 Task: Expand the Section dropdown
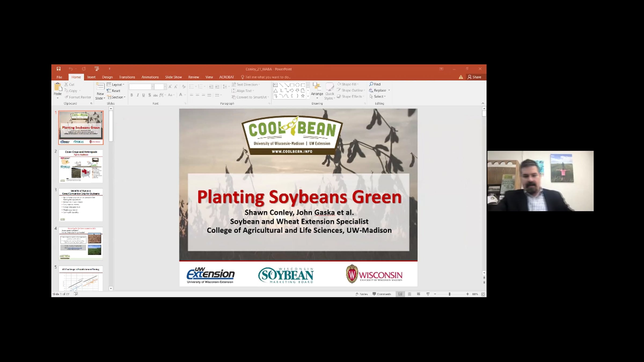[116, 97]
